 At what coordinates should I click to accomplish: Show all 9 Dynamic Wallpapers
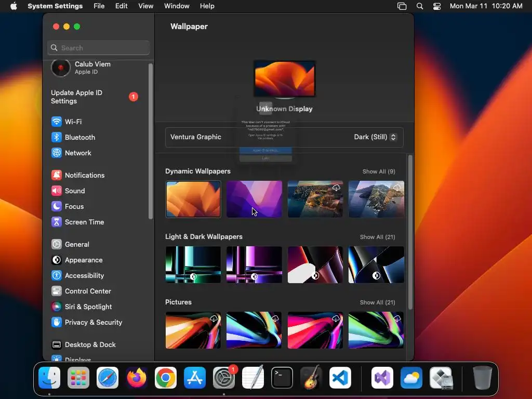(379, 171)
